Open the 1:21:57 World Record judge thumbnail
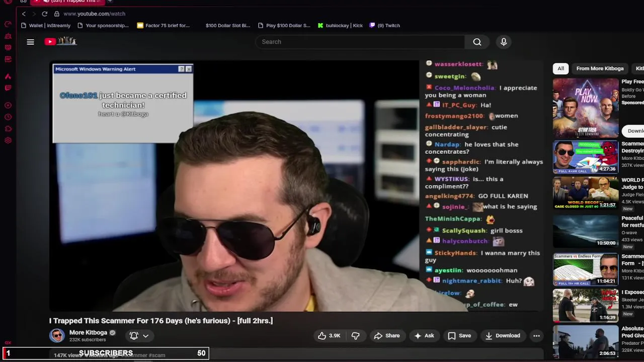This screenshot has width=644, height=362. click(586, 193)
